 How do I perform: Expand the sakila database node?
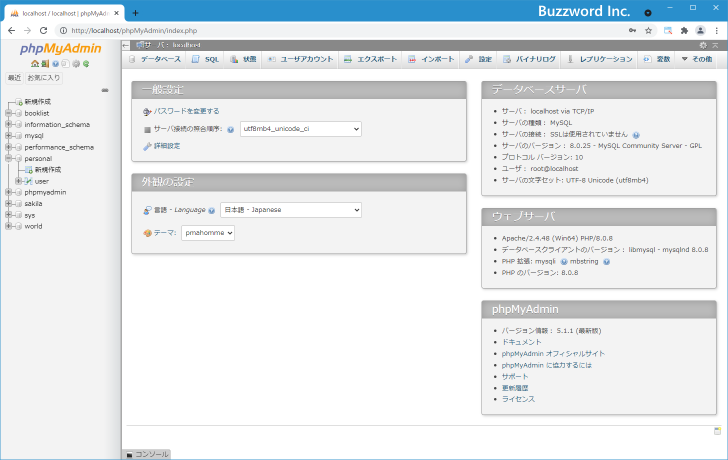tap(8, 203)
